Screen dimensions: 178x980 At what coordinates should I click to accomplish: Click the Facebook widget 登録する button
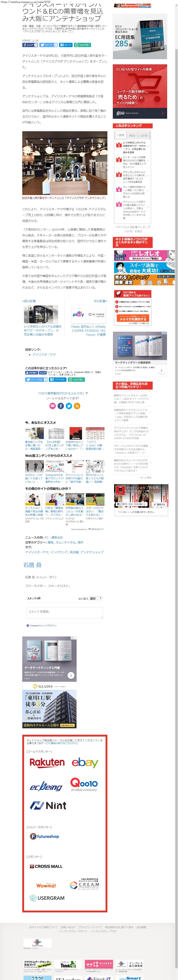159,504
